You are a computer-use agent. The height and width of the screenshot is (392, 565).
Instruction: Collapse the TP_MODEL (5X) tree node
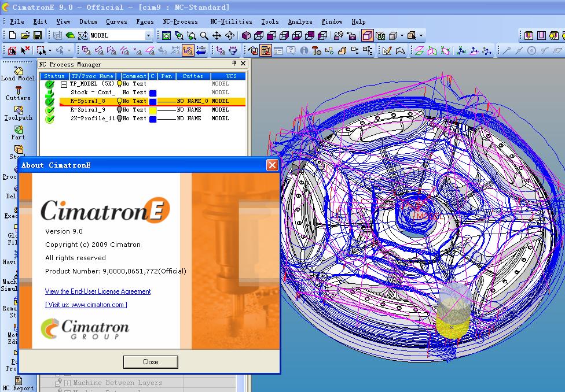[x=64, y=84]
